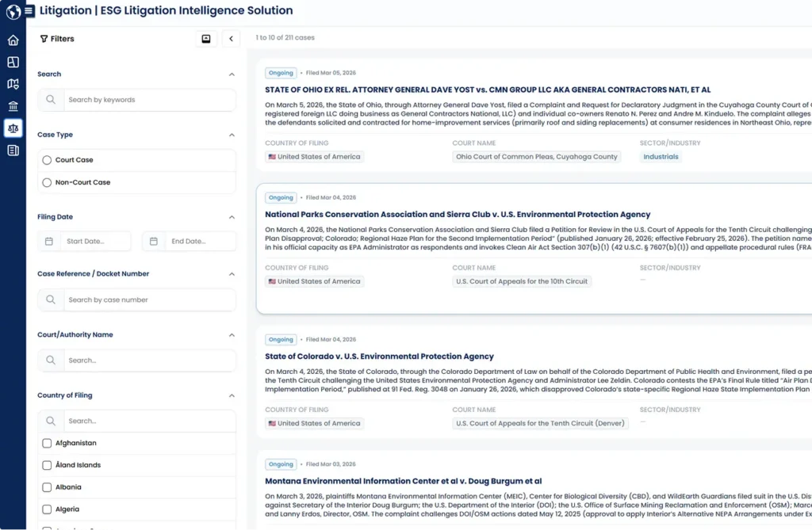Open the bank building sidebar icon
The width and height of the screenshot is (812, 530).
pos(13,106)
